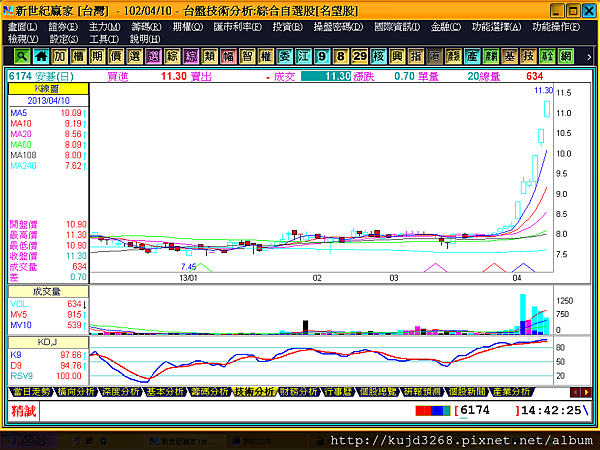
Task: Open the 畫面(L) menu
Action: [x=23, y=27]
